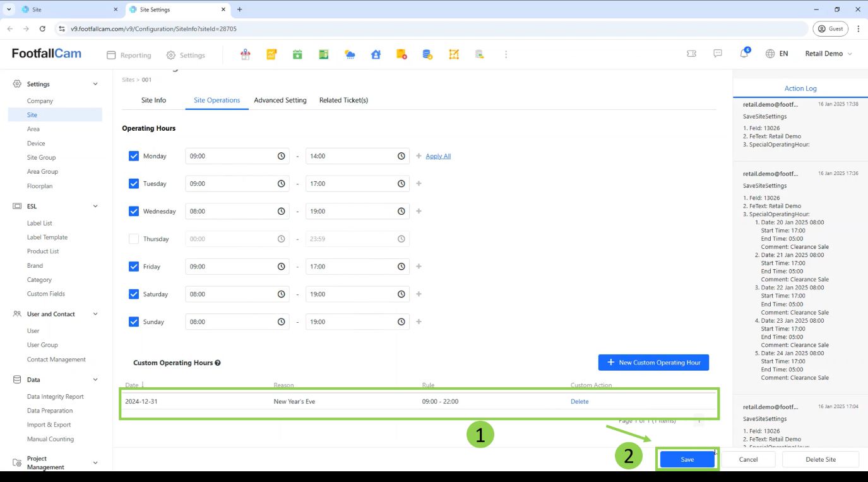Open the Related Ticket(s) tab
Viewport: 868px width, 482px height.
point(343,100)
